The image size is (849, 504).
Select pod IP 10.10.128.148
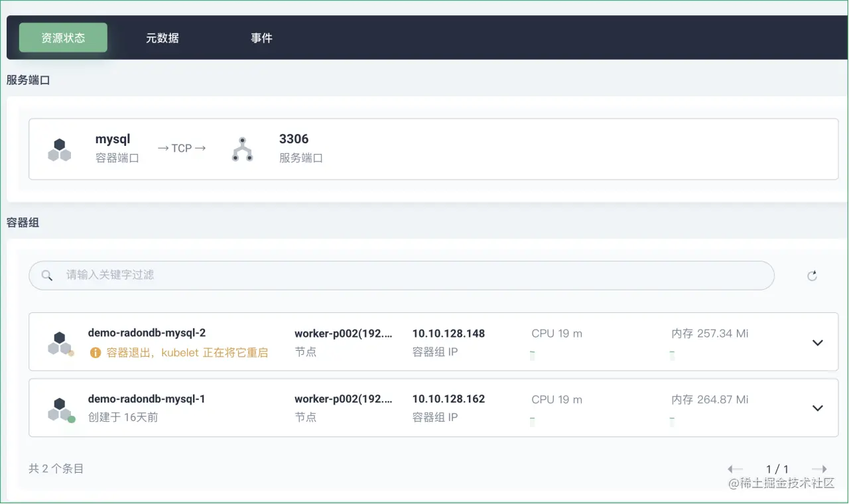click(448, 334)
